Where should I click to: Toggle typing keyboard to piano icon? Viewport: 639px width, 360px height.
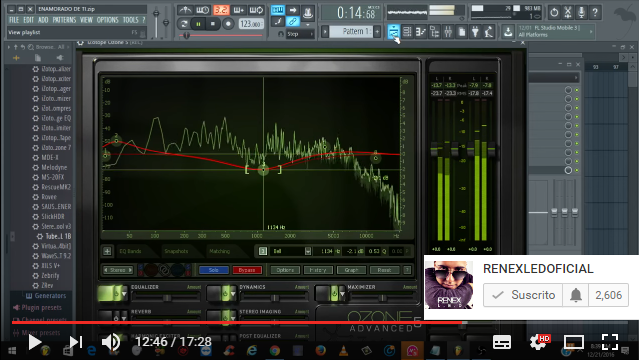pyautogui.click(x=278, y=10)
